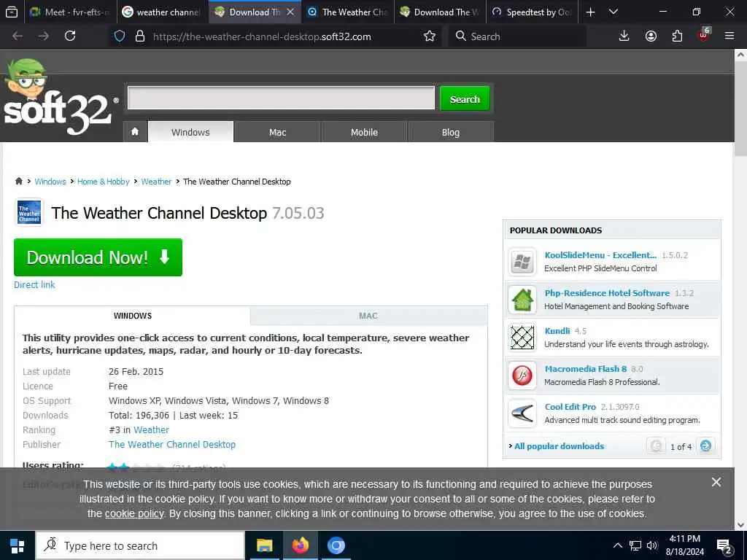Open the cookie policy link

(x=134, y=514)
